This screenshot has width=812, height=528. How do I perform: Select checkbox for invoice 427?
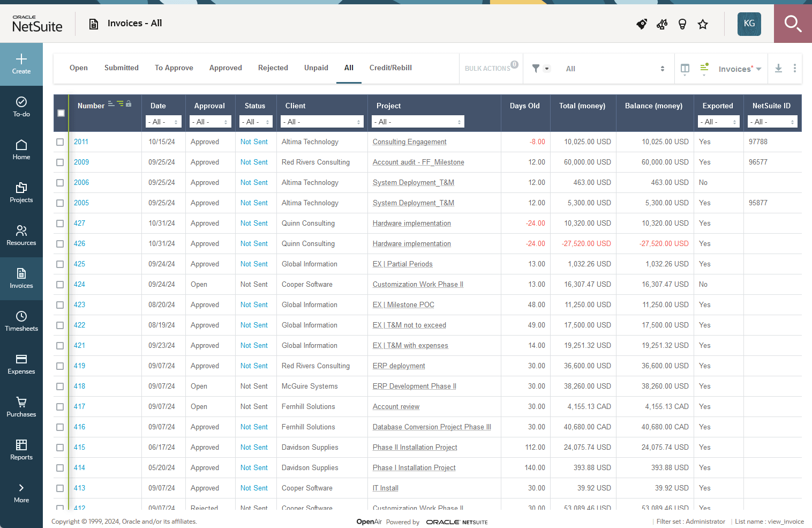coord(60,224)
